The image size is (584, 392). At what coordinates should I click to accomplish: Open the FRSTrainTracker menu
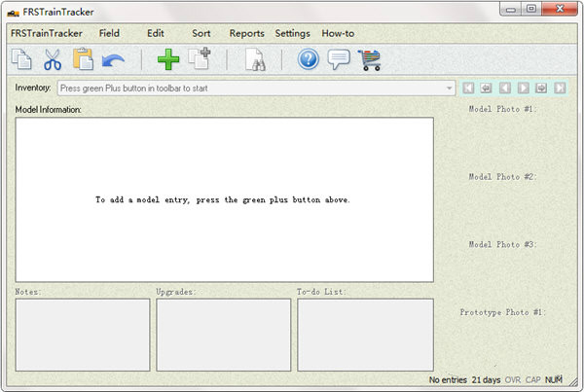(x=47, y=33)
